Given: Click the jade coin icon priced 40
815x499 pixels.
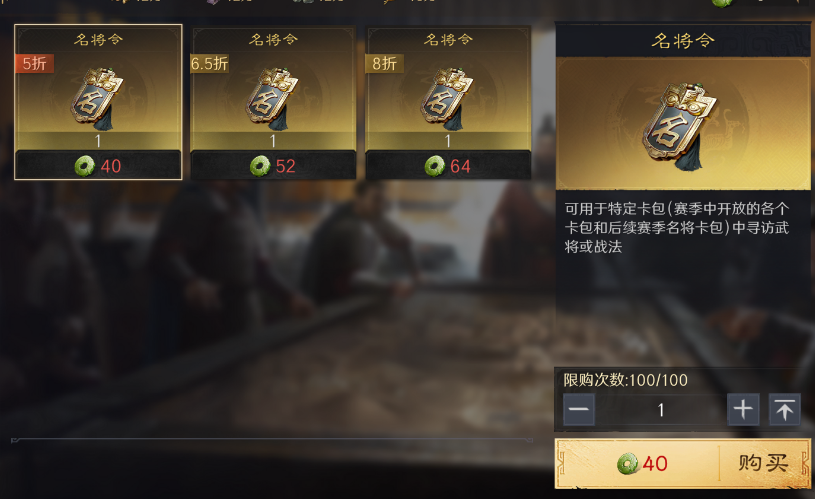Looking at the screenshot, I should click(x=85, y=166).
